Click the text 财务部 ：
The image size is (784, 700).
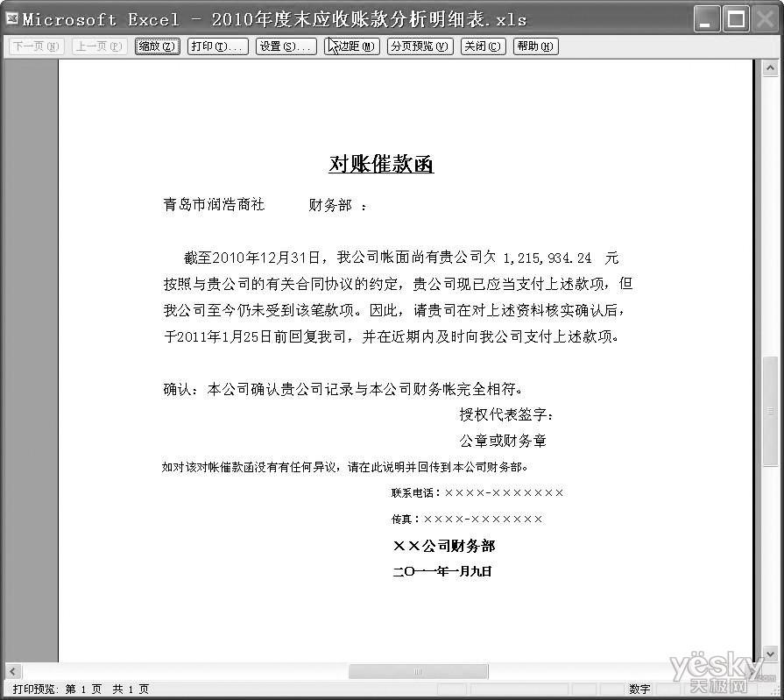tap(338, 205)
